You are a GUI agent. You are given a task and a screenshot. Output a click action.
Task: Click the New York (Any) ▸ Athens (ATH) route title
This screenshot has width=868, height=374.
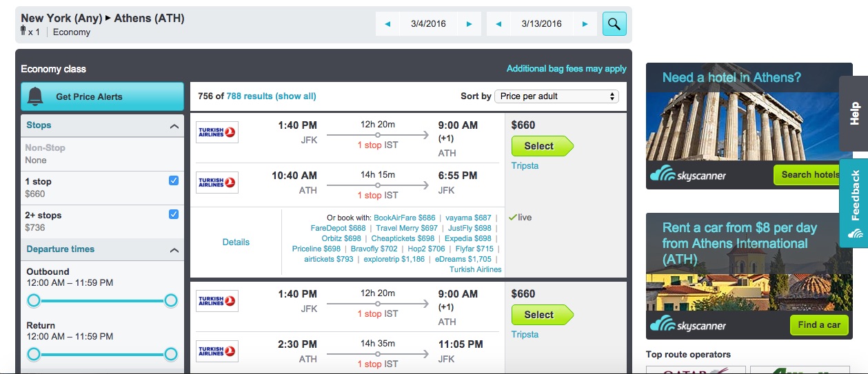pyautogui.click(x=103, y=19)
